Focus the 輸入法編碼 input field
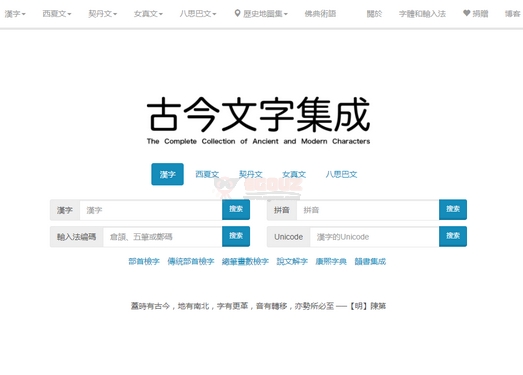Viewport: 523px width, 375px height. (163, 237)
